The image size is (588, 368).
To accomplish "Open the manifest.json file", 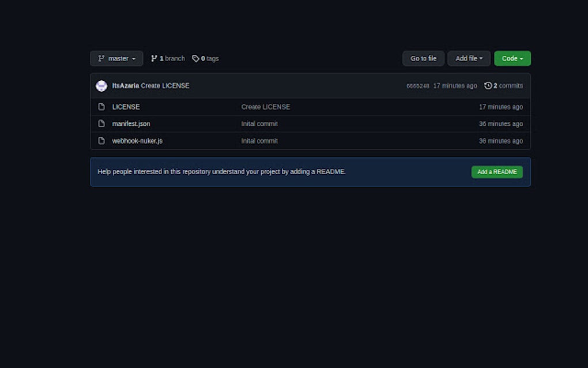I will [x=130, y=123].
